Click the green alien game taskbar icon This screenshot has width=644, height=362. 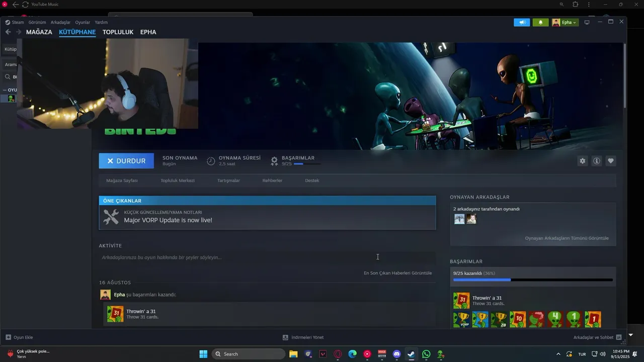441,354
